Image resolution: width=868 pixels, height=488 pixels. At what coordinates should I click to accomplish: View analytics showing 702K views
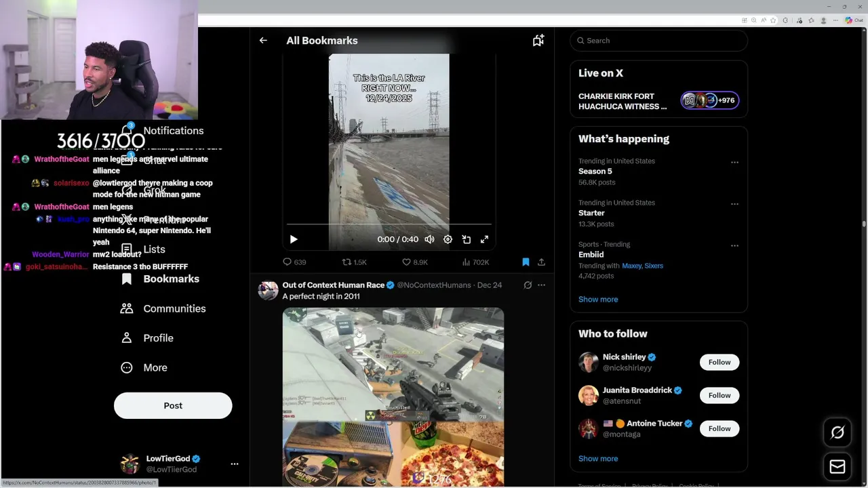pyautogui.click(x=475, y=262)
